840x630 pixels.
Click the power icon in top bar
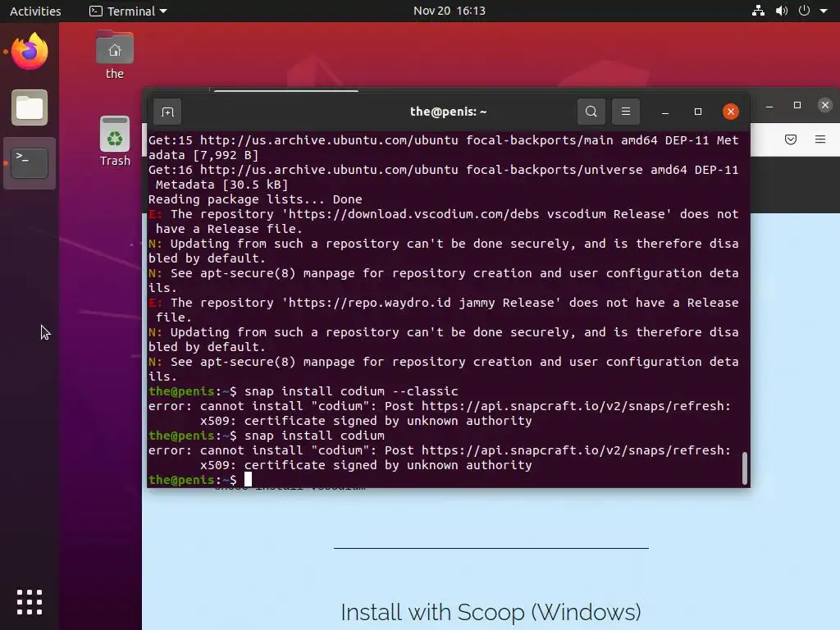tap(804, 11)
